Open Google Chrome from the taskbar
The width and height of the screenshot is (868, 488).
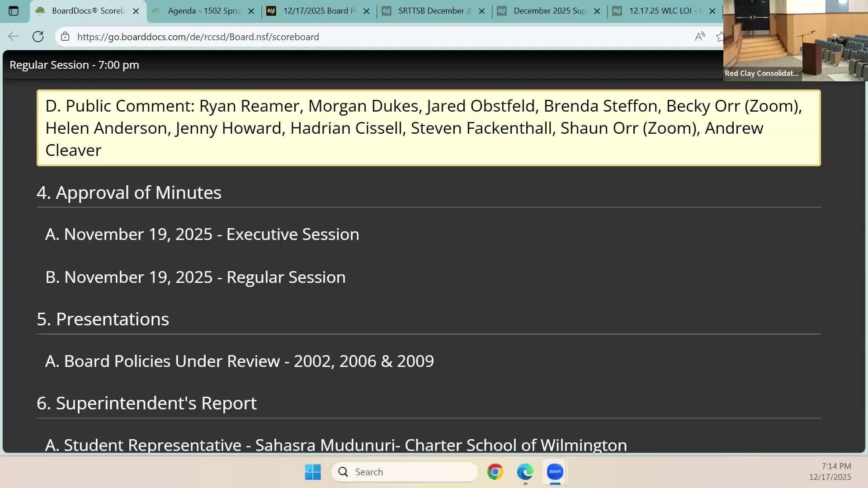(x=495, y=472)
